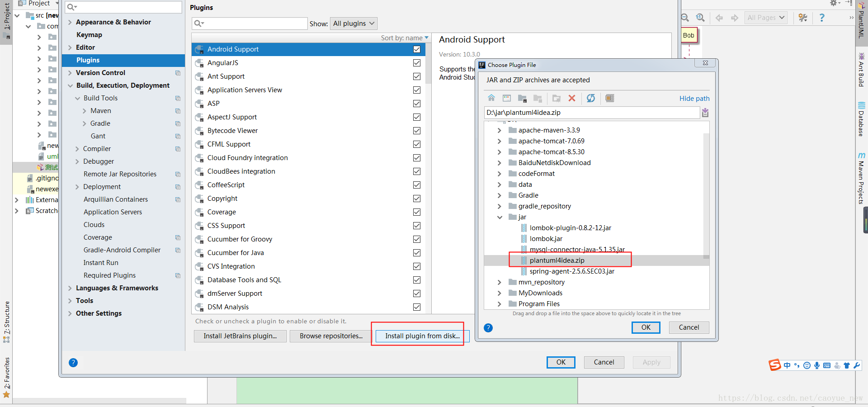Click Hide path link

(694, 99)
